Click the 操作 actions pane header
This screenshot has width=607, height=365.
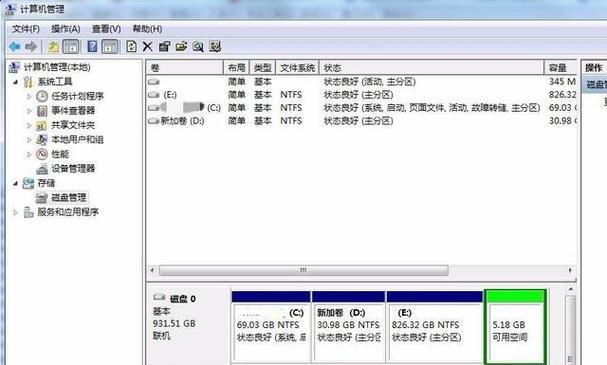point(594,68)
